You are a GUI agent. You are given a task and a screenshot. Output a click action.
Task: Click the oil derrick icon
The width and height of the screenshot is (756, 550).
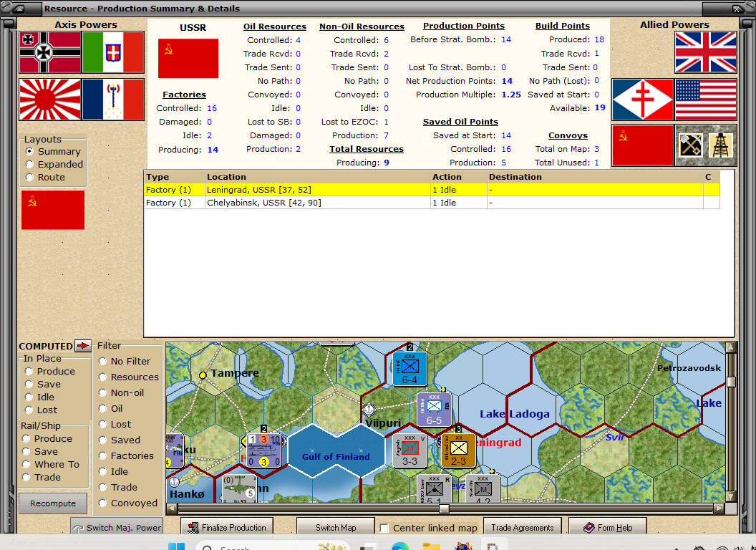pos(722,145)
